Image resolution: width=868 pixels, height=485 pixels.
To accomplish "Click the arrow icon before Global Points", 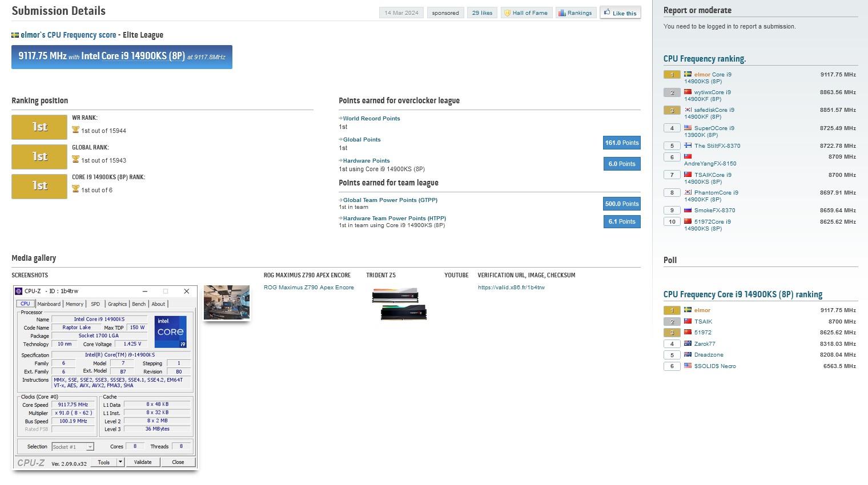I will [340, 140].
